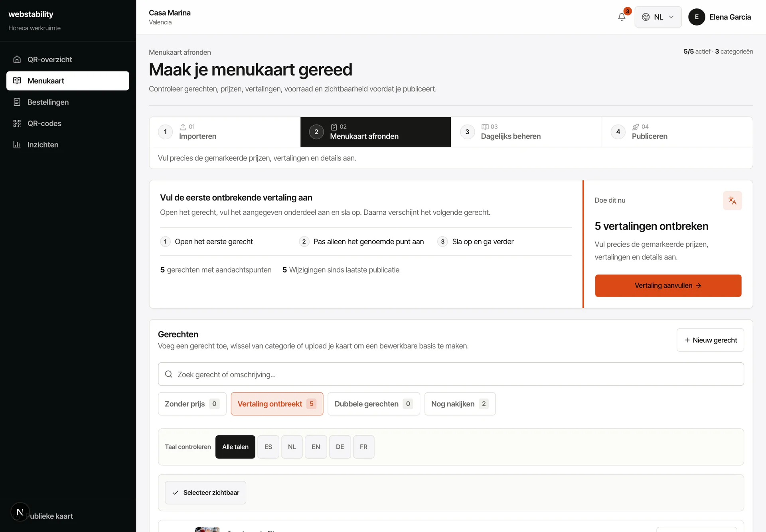Screen dimensions: 766x532
Task: Go to step 3 Dagelijks beheren
Action: click(526, 132)
